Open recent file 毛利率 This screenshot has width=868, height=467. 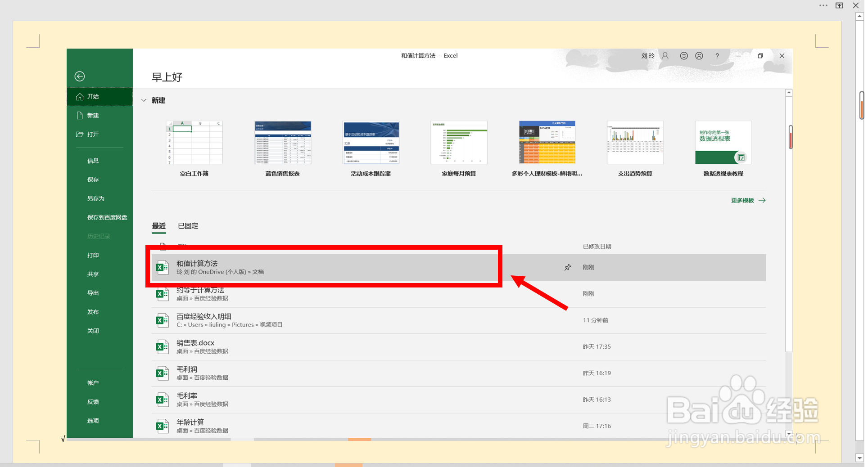tap(459, 400)
